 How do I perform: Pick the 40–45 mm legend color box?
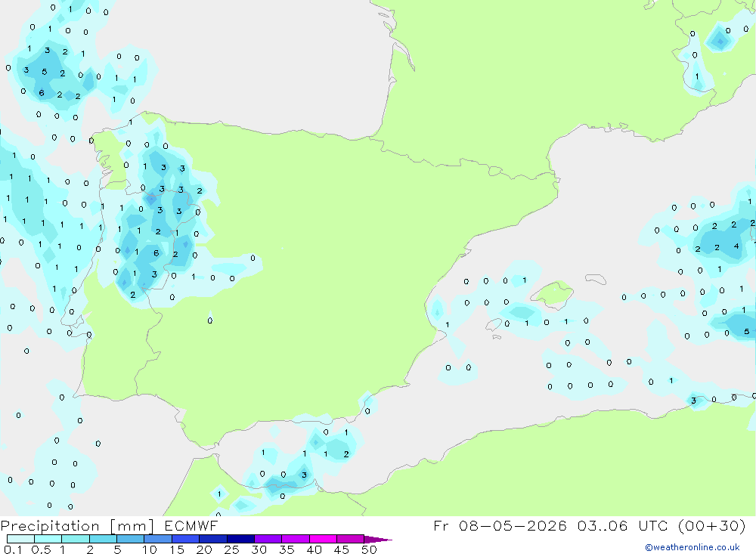[x=323, y=539]
